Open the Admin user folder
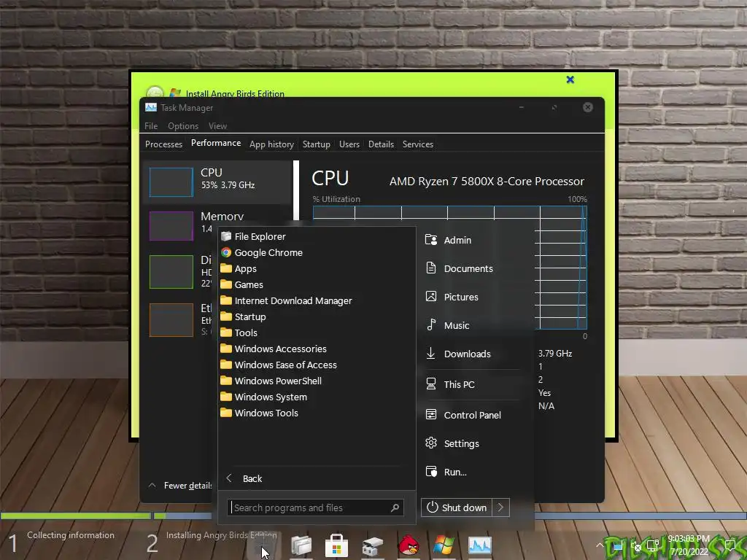The width and height of the screenshot is (747, 560). (457, 240)
